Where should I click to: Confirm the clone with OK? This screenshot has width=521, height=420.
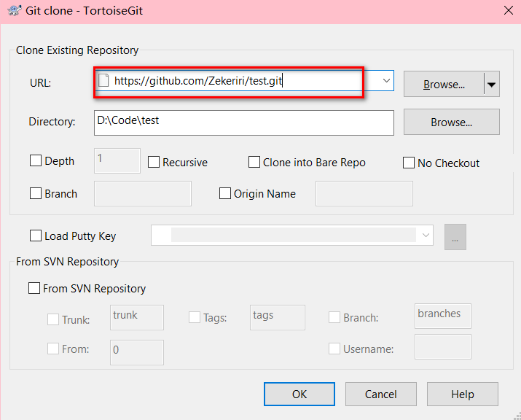[299, 394]
